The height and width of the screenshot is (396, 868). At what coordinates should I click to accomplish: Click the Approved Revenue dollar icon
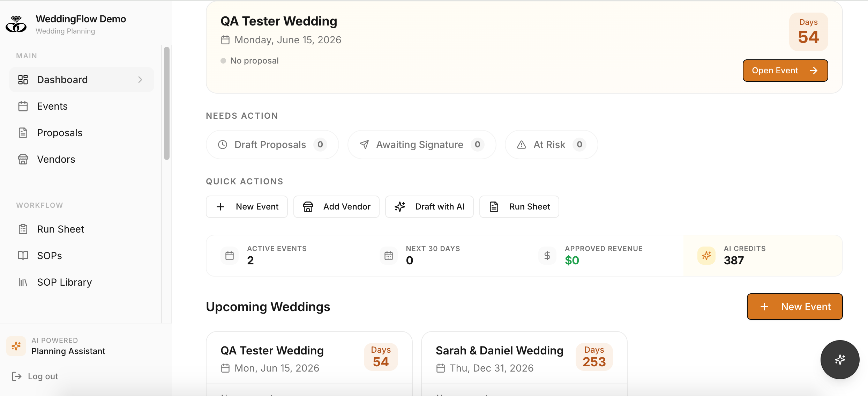pyautogui.click(x=547, y=256)
